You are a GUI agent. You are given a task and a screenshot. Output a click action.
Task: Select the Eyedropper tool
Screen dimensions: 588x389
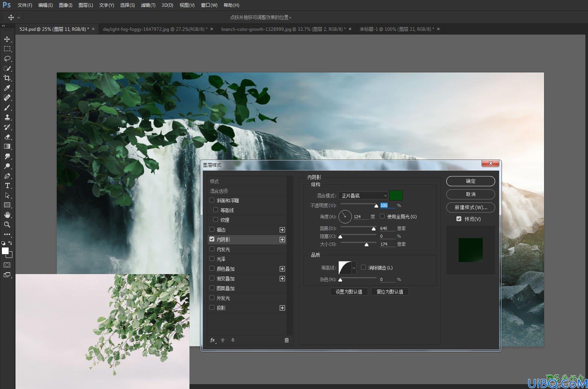coord(7,88)
